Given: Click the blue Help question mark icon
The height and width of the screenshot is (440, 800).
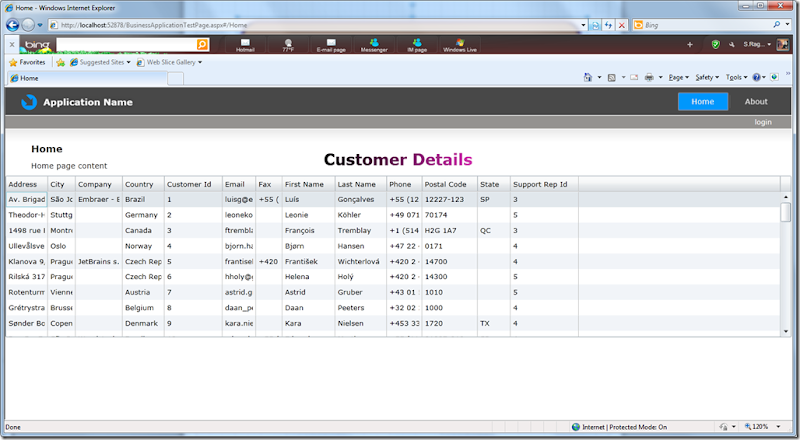Looking at the screenshot, I should [x=756, y=78].
